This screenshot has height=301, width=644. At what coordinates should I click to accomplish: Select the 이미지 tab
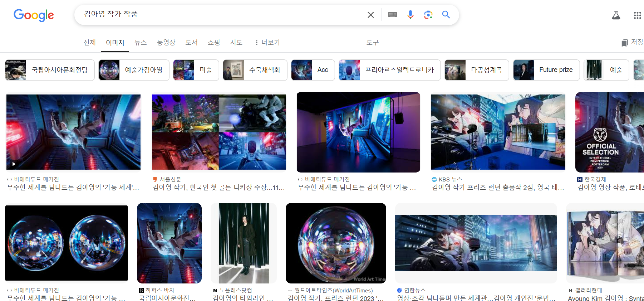click(115, 43)
